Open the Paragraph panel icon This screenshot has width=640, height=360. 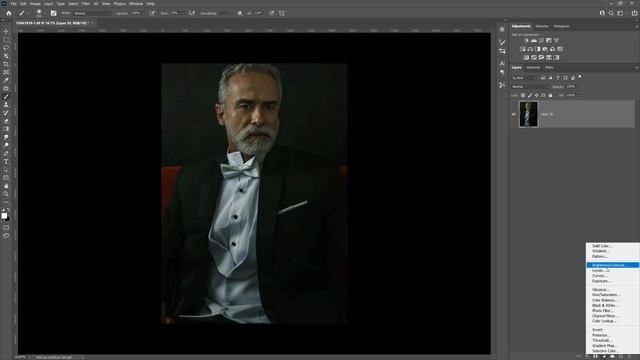(x=502, y=72)
